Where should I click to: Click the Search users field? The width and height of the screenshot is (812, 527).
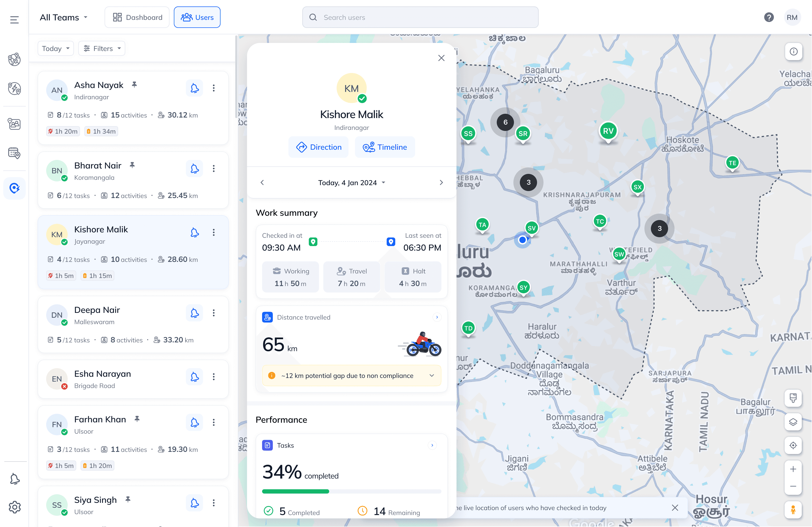[420, 17]
